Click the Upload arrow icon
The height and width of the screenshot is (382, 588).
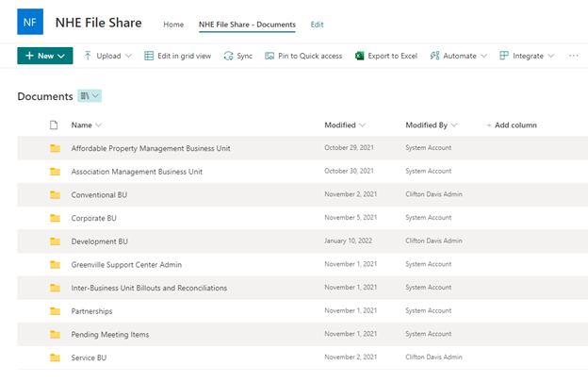pos(88,56)
